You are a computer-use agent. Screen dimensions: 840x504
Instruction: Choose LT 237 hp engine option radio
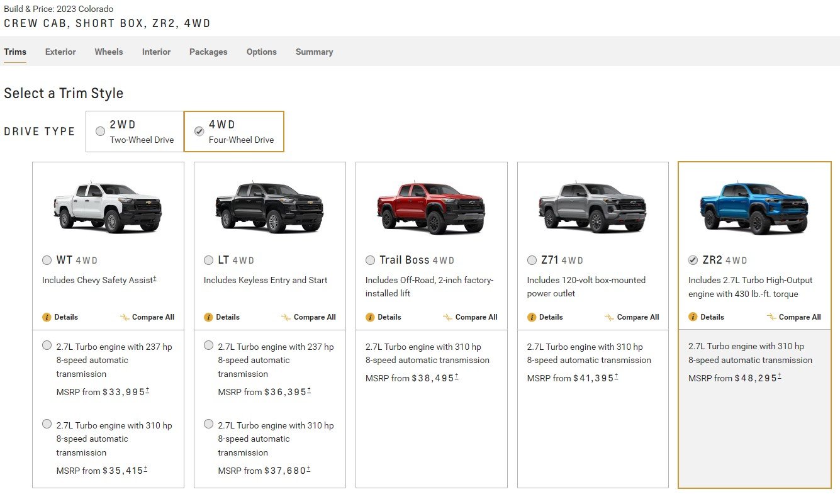coord(208,345)
